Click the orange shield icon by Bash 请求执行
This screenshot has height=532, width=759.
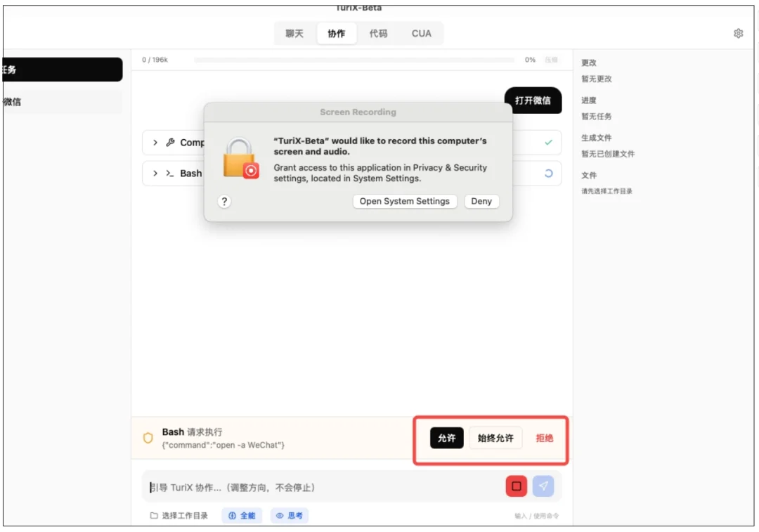pyautogui.click(x=147, y=438)
